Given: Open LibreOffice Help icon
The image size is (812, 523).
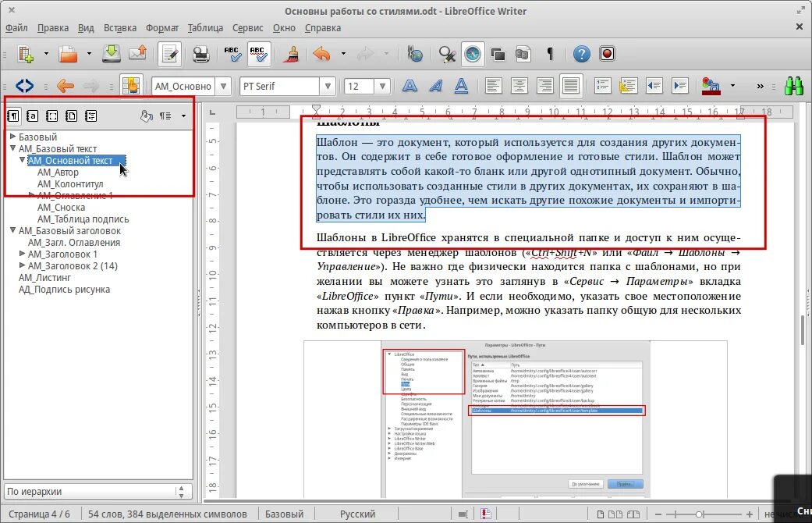Looking at the screenshot, I should [582, 54].
